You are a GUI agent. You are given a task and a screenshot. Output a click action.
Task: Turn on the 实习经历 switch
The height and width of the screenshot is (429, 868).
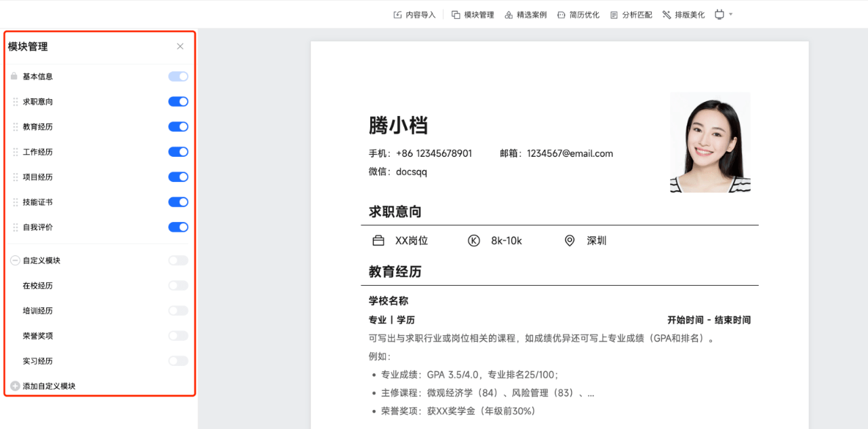pyautogui.click(x=178, y=360)
